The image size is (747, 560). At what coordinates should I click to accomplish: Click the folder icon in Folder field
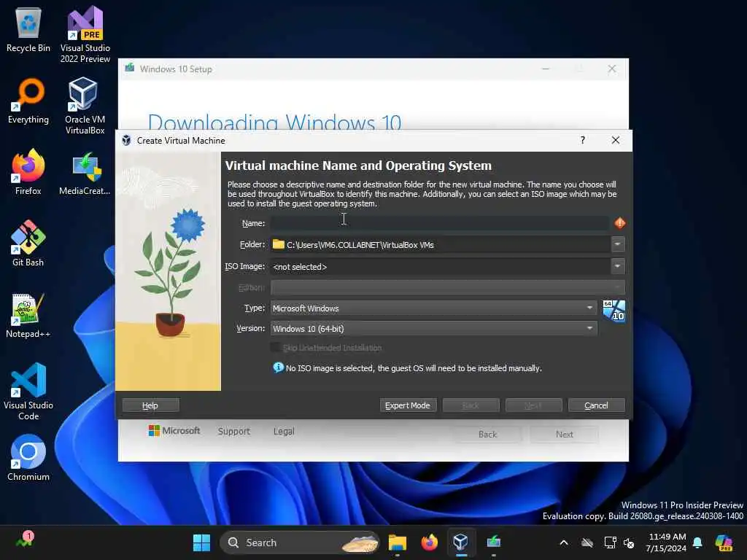(278, 244)
